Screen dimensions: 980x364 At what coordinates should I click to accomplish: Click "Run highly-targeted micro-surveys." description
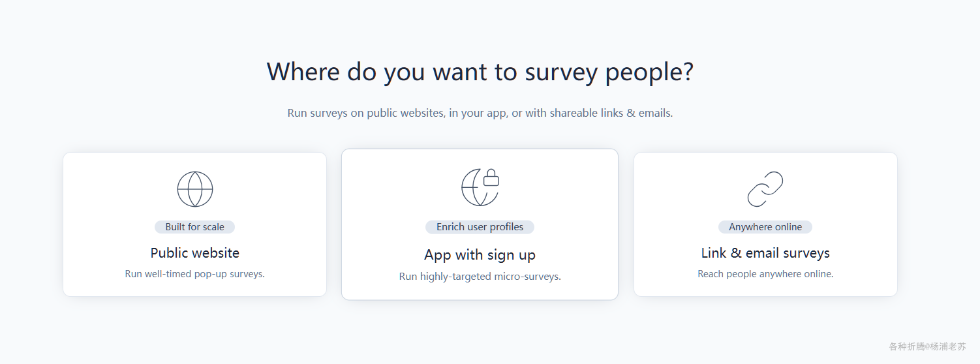coord(480,277)
